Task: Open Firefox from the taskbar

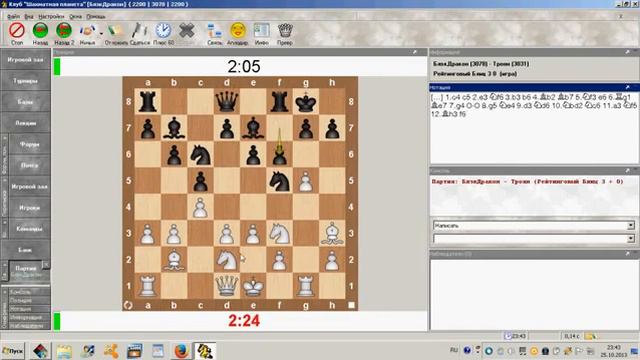Action: click(x=181, y=351)
